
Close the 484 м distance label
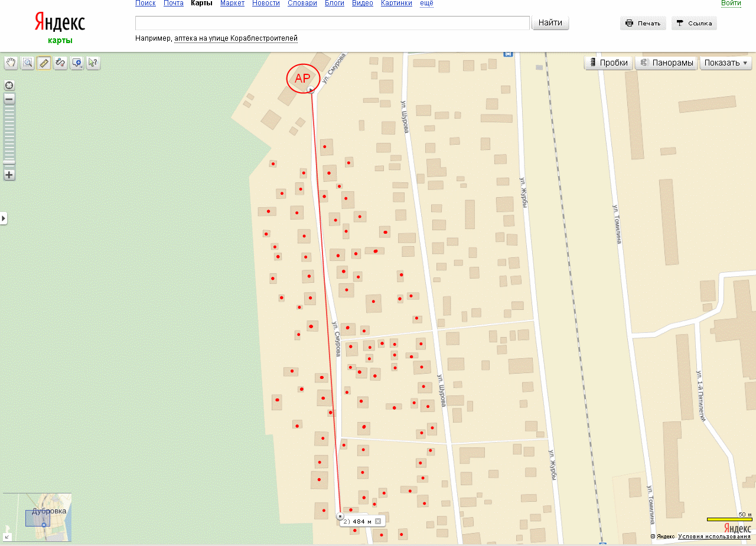point(378,521)
